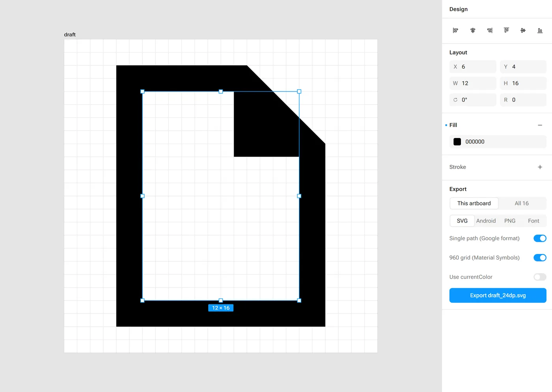552x392 pixels.
Task: Add a stroke with the plus icon
Action: 540,167
